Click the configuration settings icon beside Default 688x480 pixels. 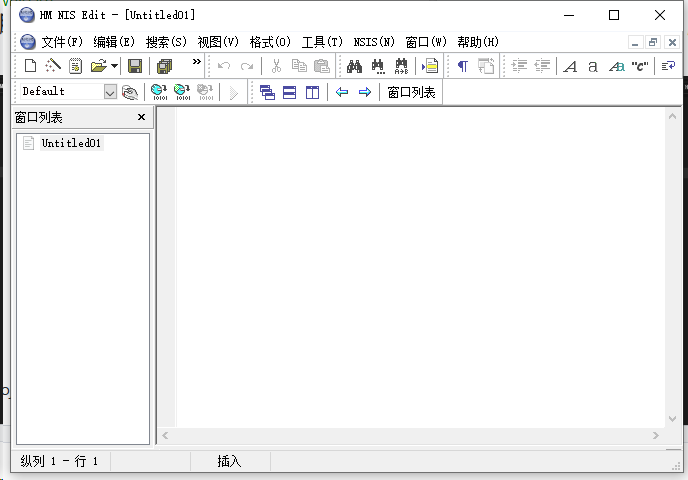pyautogui.click(x=129, y=92)
